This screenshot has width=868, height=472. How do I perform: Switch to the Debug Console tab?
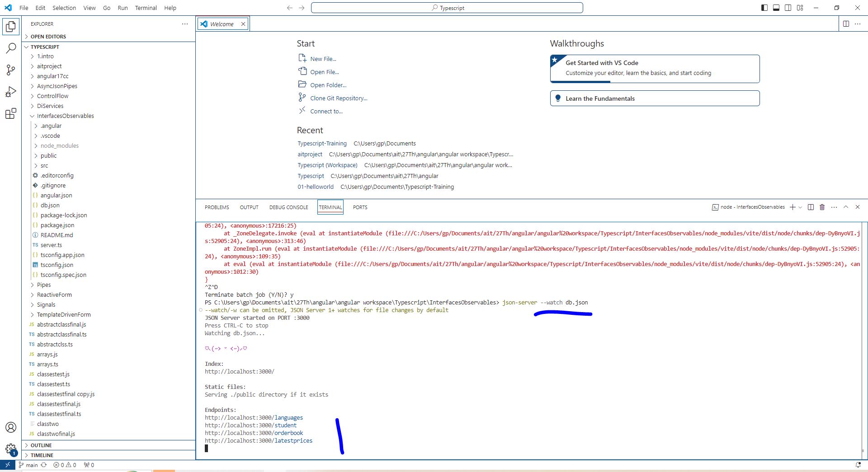click(288, 207)
